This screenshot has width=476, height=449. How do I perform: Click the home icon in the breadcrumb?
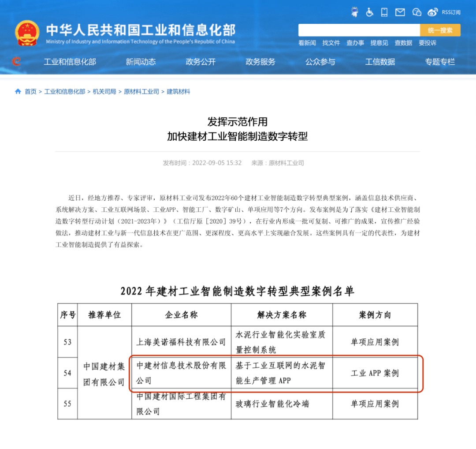click(x=17, y=91)
